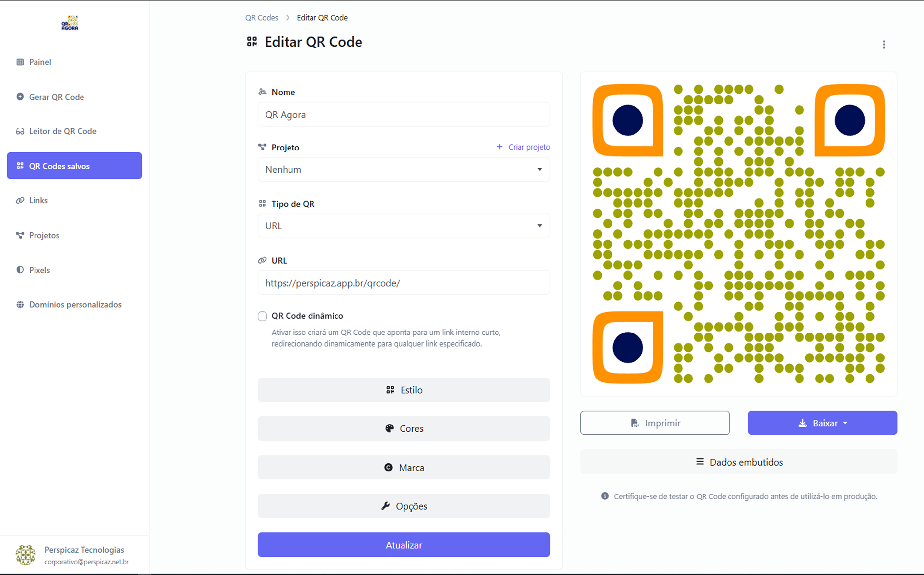
Task: Go to Links in the sidebar
Action: pyautogui.click(x=38, y=200)
